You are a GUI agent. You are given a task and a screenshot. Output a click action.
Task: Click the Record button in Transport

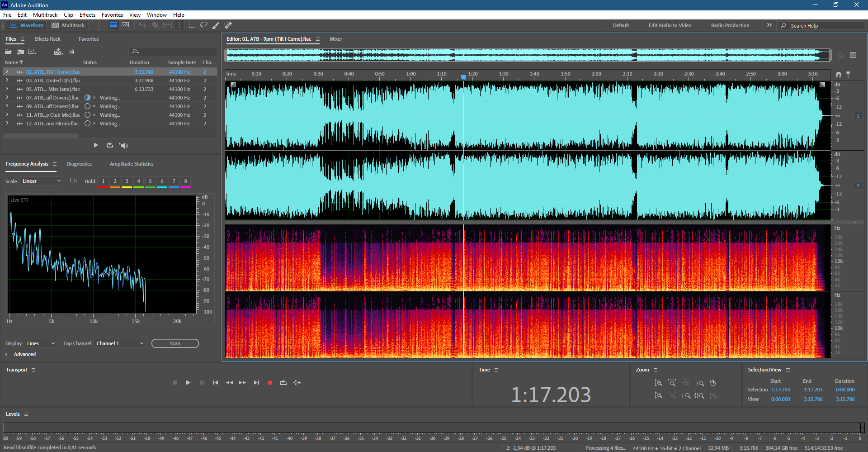270,383
